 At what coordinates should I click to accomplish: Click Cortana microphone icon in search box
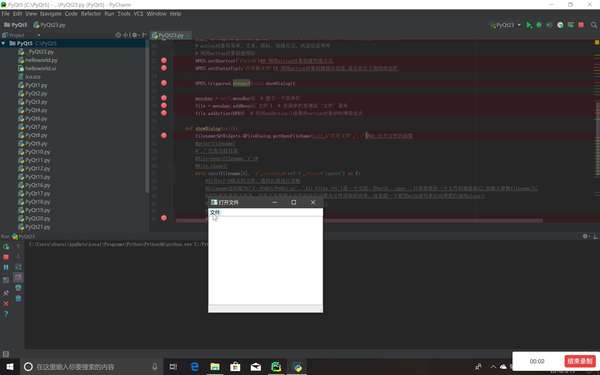155,367
